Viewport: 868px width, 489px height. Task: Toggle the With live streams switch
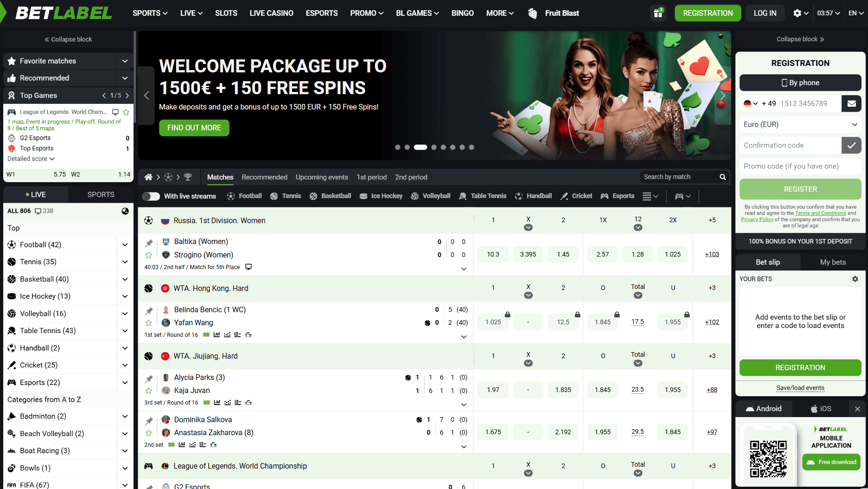point(151,196)
